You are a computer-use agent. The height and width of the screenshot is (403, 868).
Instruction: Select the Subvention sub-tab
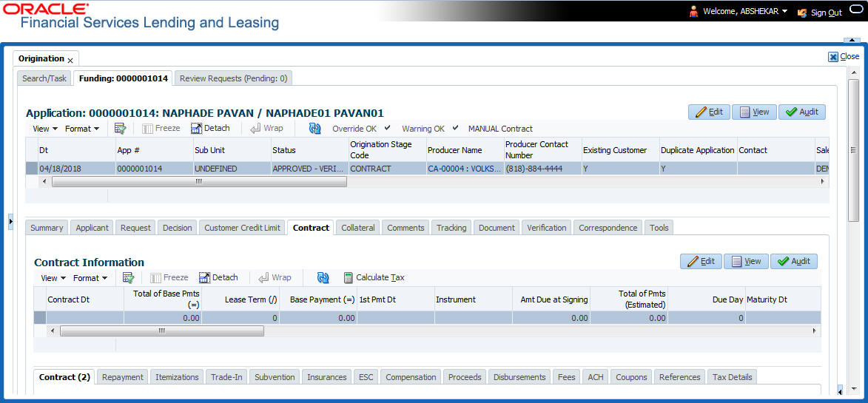(275, 376)
